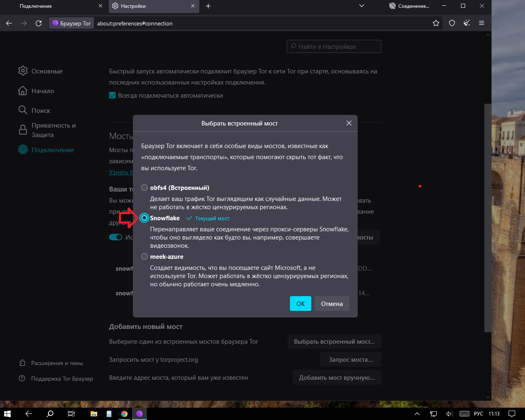The height and width of the screenshot is (420, 525).
Task: Toggle the Всегда подключаться автоматически checkbox
Action: (x=112, y=95)
